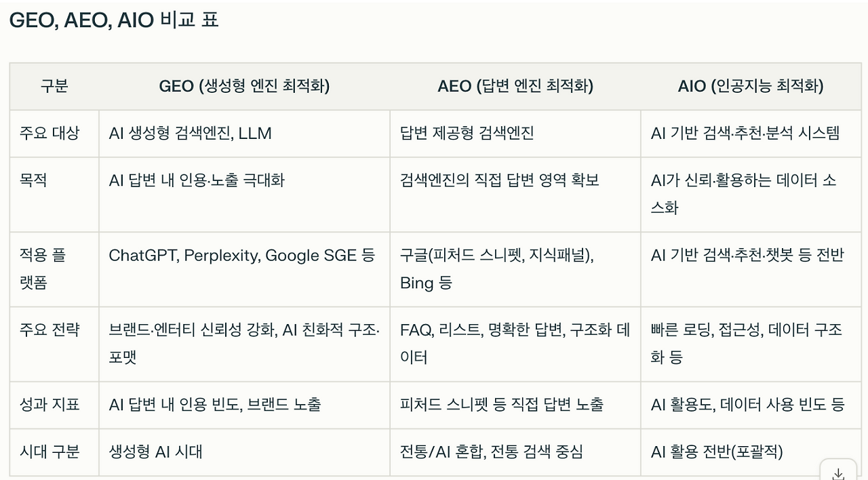Select the 구분 column header
Viewport: 868px width, 480px height.
point(54,86)
